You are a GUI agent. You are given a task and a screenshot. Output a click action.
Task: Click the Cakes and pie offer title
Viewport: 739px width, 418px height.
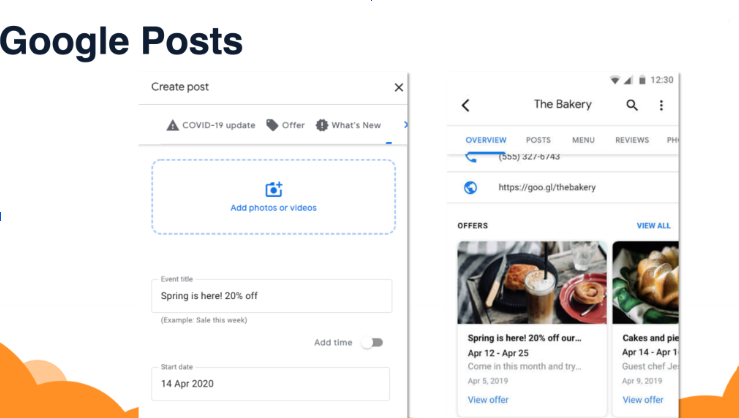point(650,338)
